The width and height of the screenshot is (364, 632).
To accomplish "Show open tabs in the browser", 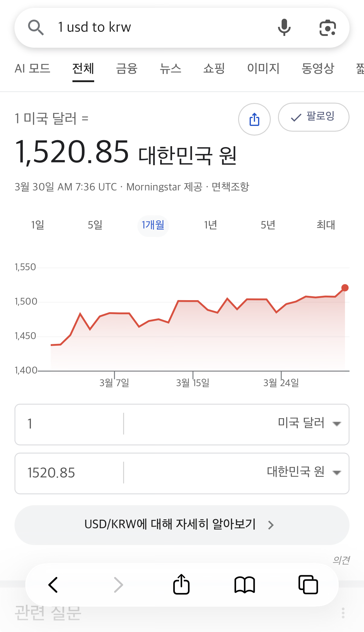I will pos(308,585).
